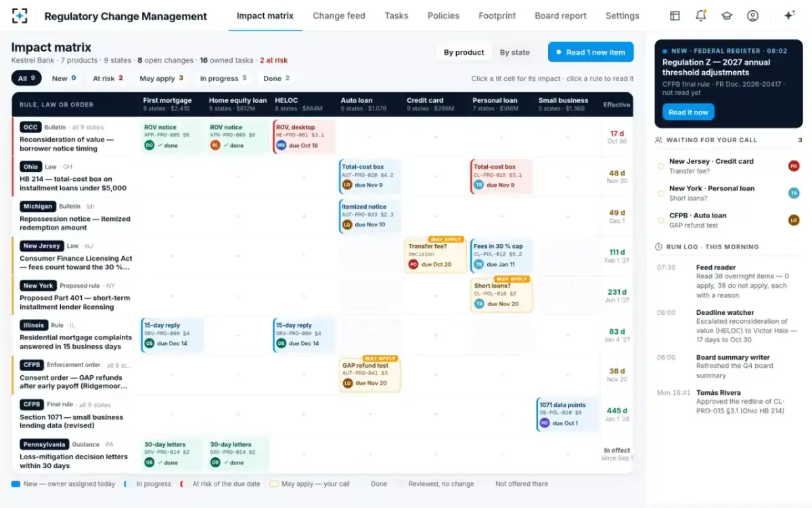
Task: Open Michigan Repossession notice rule
Action: click(74, 217)
